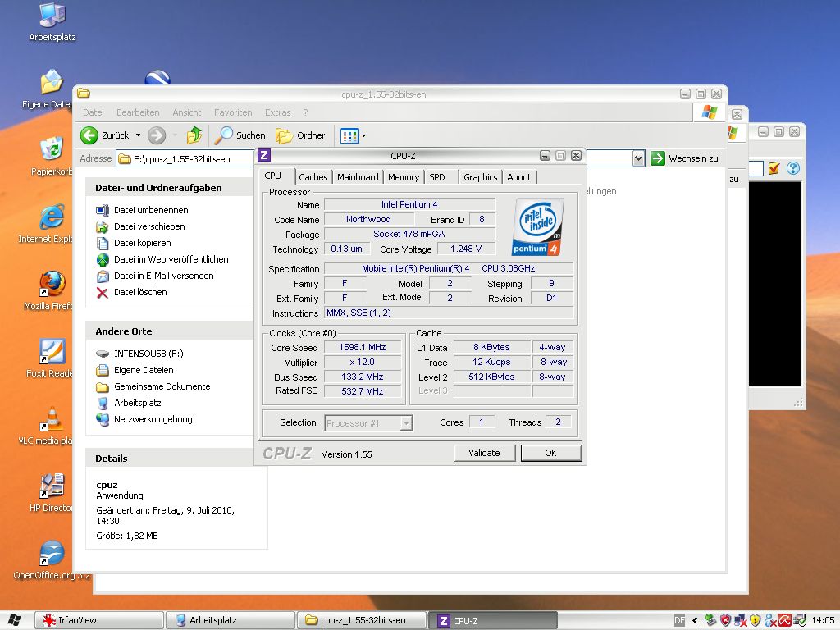
Task: Open the Ansicht menu
Action: [x=186, y=112]
